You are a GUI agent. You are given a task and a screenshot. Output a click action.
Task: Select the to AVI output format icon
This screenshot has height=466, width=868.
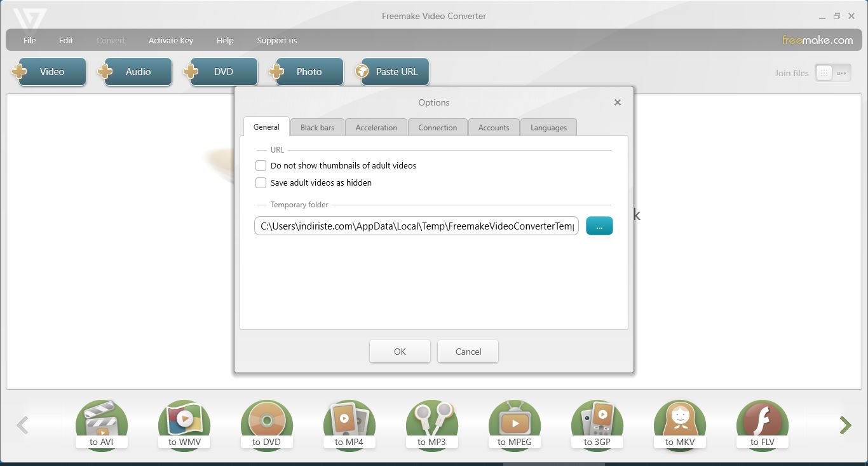102,425
